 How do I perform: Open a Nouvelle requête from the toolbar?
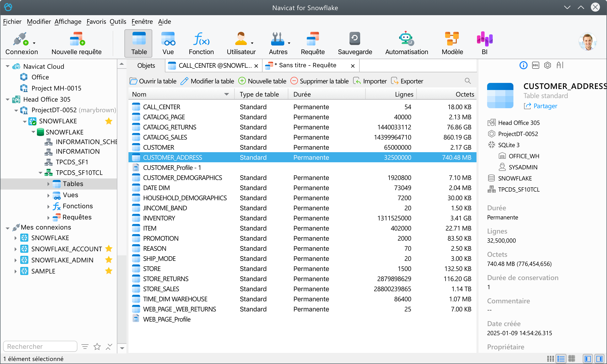(76, 43)
